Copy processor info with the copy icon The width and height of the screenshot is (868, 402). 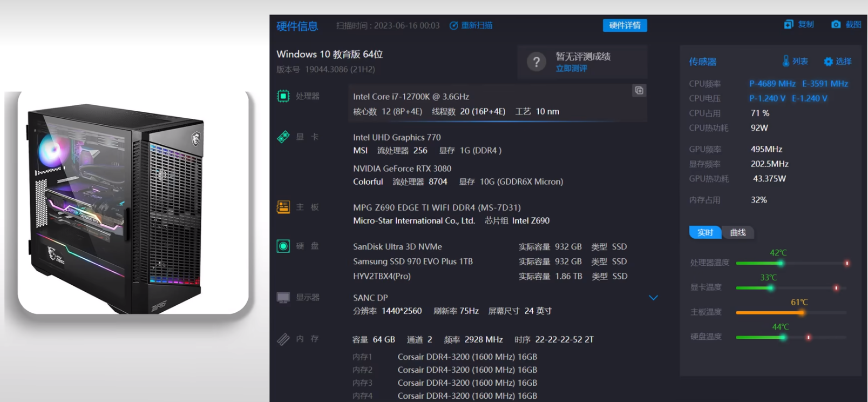tap(639, 90)
